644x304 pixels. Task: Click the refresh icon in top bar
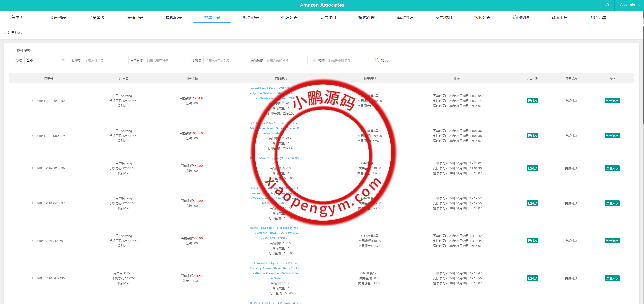pyautogui.click(x=607, y=5)
